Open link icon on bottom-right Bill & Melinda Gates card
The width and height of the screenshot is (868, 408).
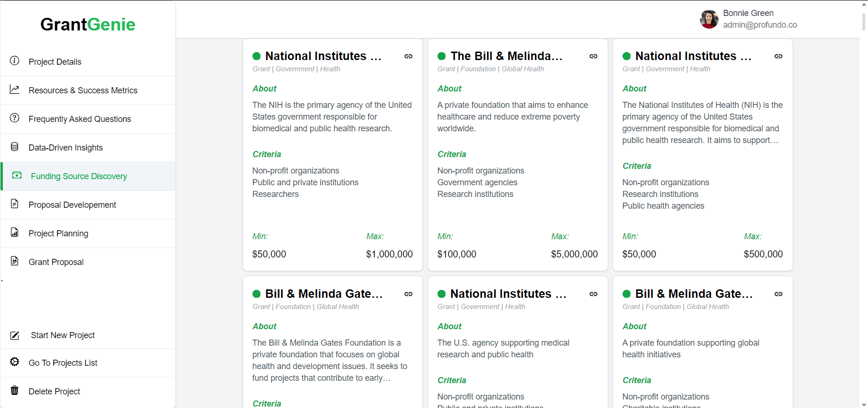pos(779,294)
